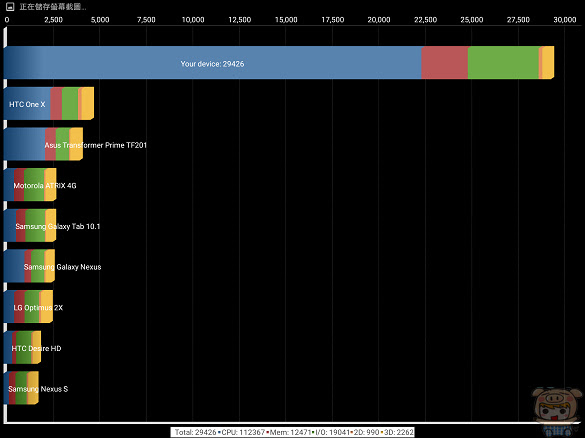Click the 10,000 axis tick label
Viewport: 585px width, 438px height.
pyautogui.click(x=193, y=20)
